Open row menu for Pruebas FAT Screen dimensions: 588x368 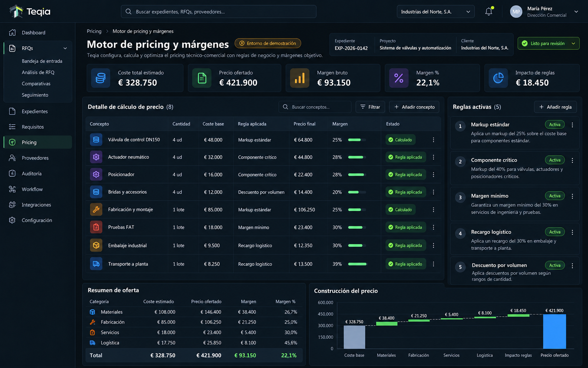tap(433, 227)
